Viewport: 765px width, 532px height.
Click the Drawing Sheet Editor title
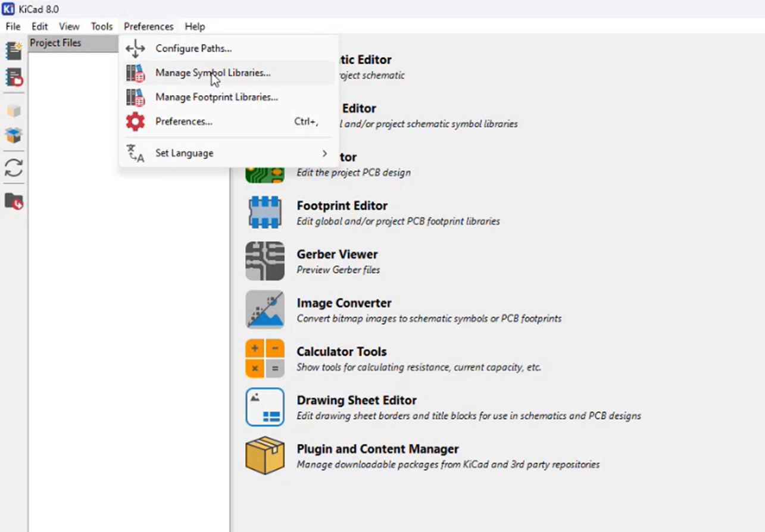click(357, 400)
